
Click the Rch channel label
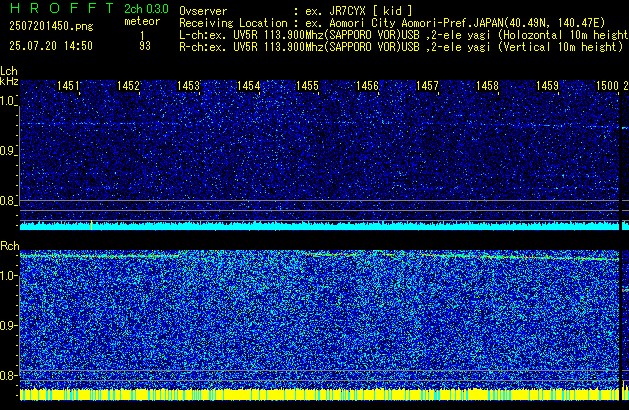coord(10,246)
